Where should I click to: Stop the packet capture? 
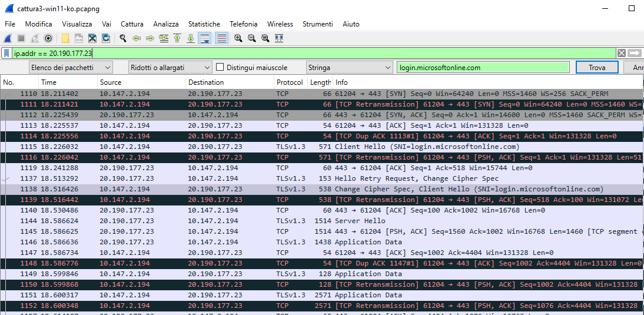tap(21, 39)
